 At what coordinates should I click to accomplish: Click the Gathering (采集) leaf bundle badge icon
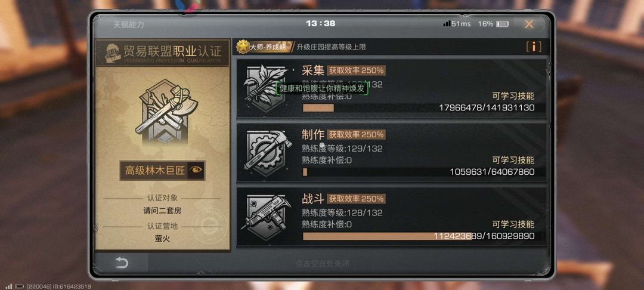coord(266,88)
